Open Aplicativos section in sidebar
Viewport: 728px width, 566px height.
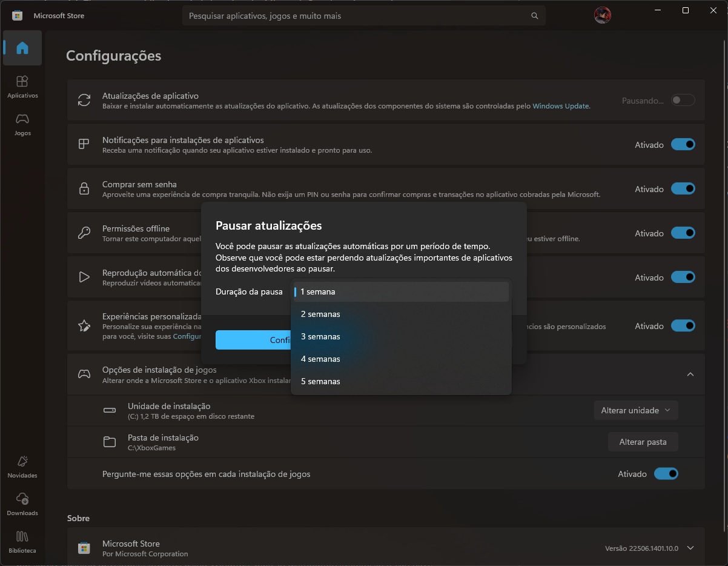click(x=22, y=87)
